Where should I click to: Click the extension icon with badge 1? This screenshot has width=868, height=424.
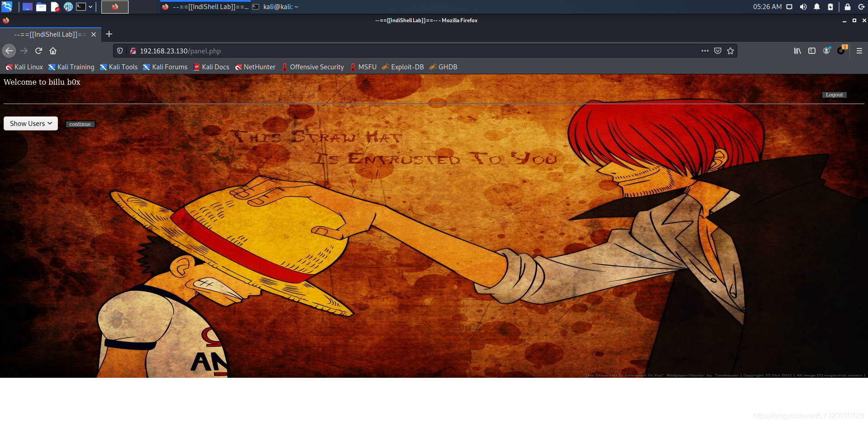coord(841,51)
